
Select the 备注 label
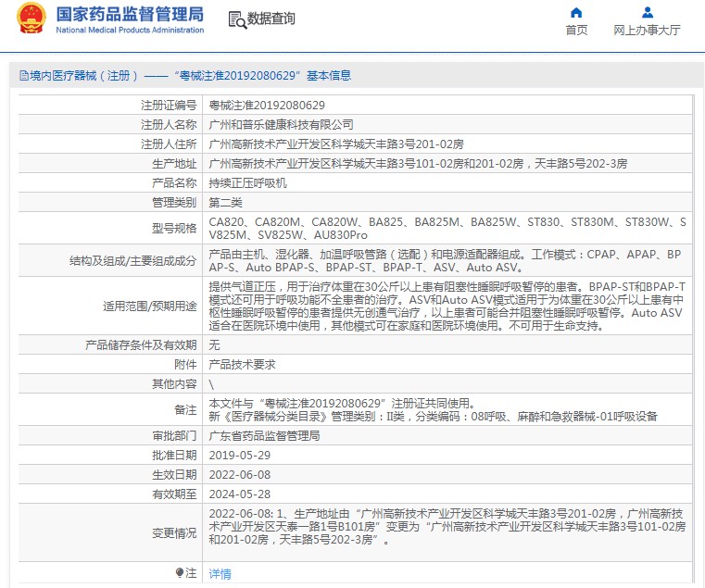(x=185, y=409)
